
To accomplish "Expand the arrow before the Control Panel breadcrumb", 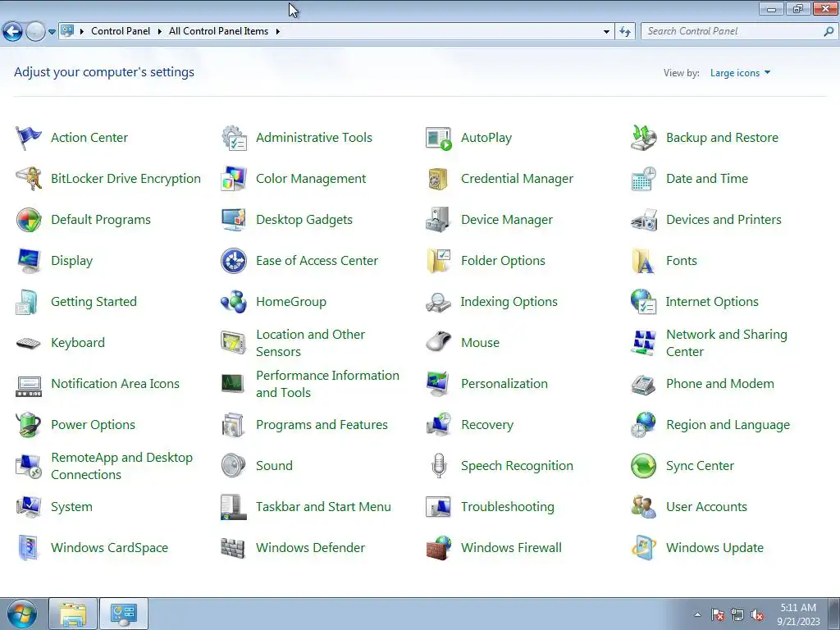I will coord(82,32).
